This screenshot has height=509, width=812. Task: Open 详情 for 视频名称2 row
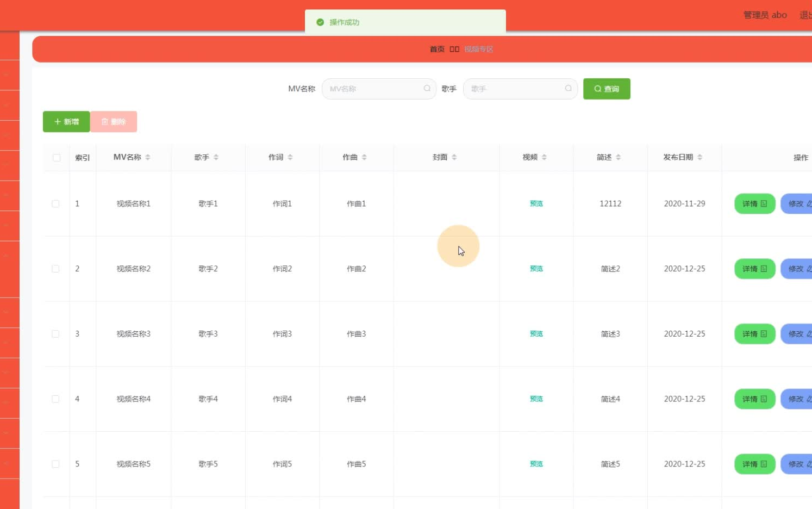[755, 269]
